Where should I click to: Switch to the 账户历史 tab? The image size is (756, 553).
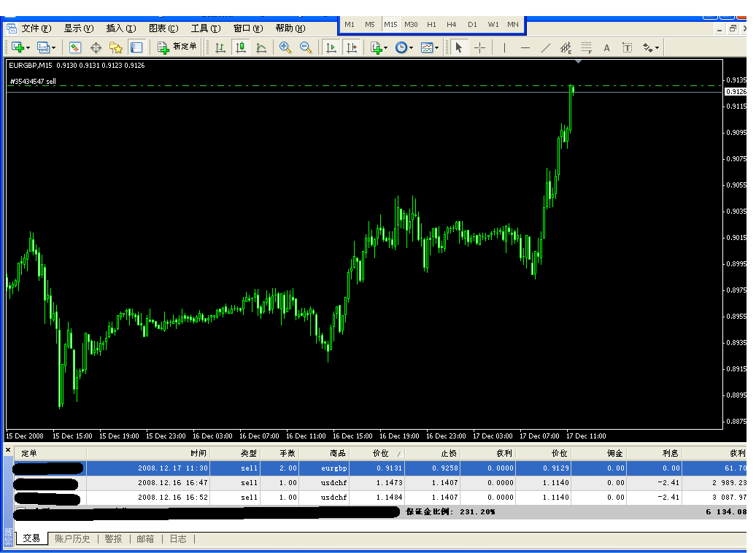click(72, 539)
